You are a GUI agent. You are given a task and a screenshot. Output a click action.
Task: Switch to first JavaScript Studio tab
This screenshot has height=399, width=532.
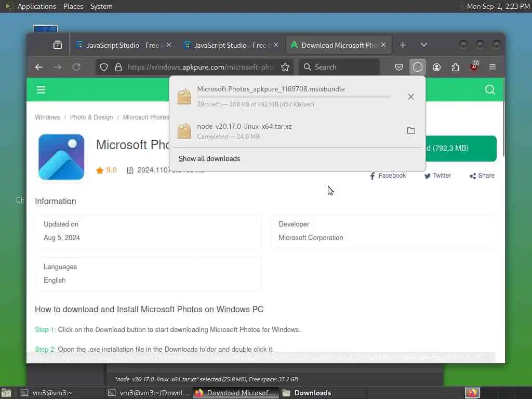coord(123,45)
